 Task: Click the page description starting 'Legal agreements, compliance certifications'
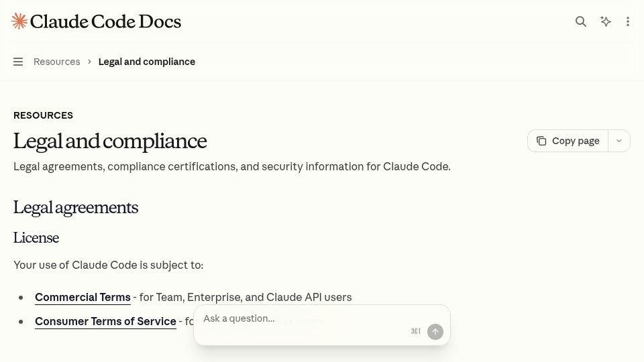point(232,167)
